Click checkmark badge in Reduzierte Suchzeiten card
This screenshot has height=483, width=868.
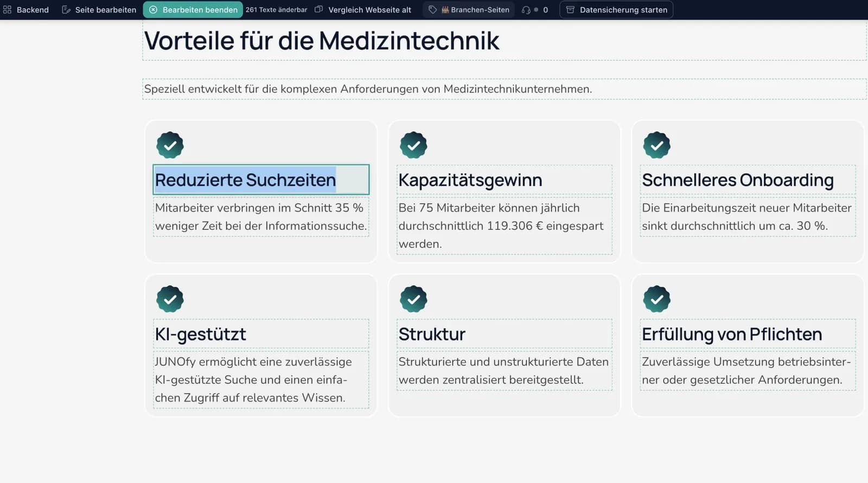[170, 145]
